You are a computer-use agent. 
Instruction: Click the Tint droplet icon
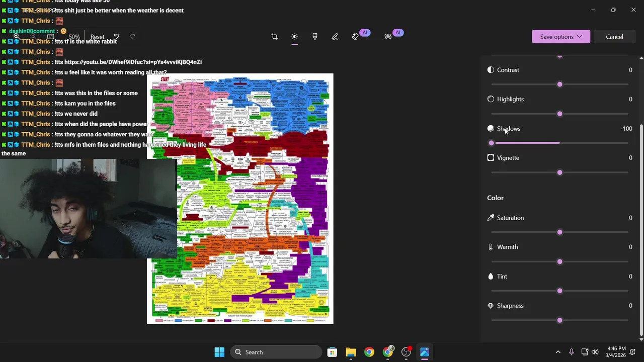click(x=491, y=277)
